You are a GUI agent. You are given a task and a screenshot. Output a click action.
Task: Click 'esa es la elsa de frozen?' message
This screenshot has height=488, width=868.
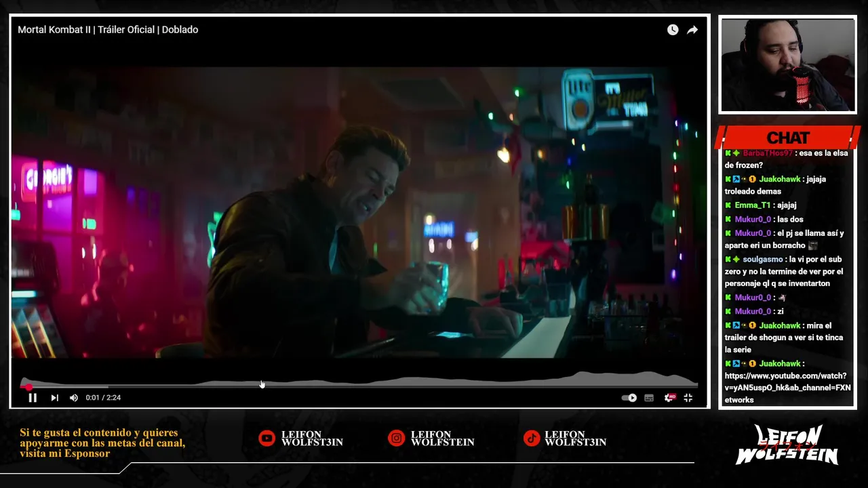(x=787, y=159)
